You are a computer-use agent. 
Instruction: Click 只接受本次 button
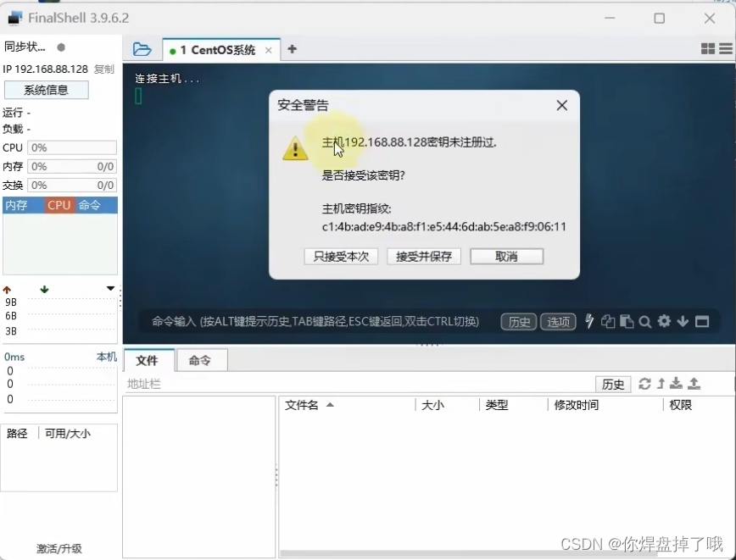[341, 257]
